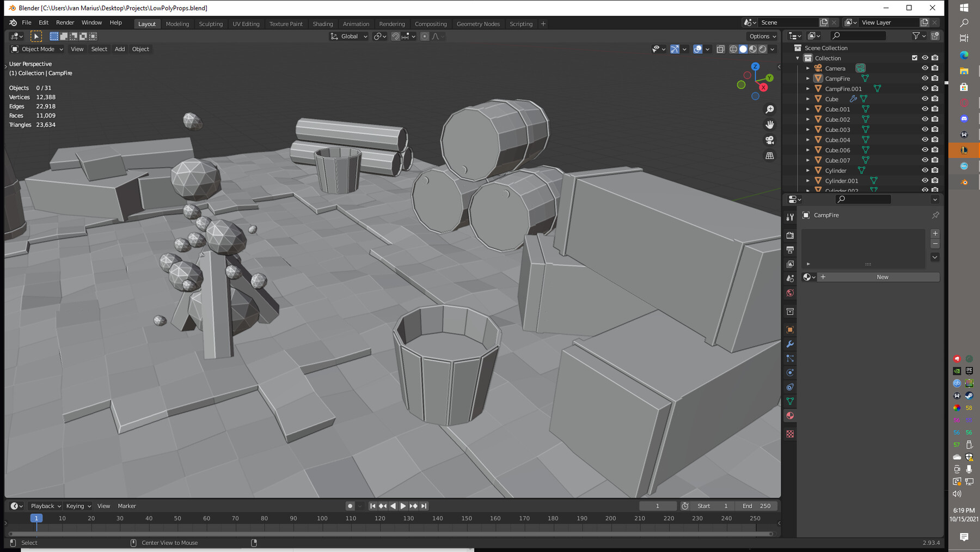Enable Rendered viewport shading mode
The height and width of the screenshot is (552, 980).
point(764,49)
